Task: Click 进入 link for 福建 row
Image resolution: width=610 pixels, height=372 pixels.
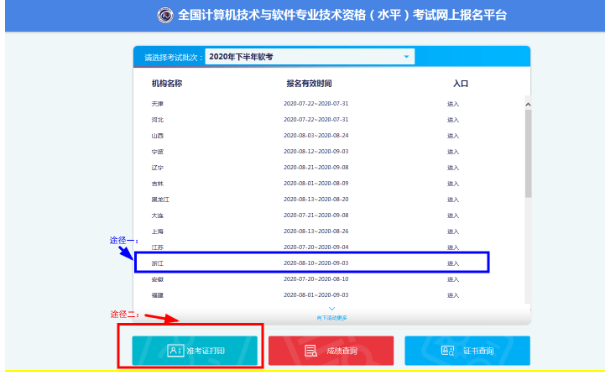Action: (453, 295)
